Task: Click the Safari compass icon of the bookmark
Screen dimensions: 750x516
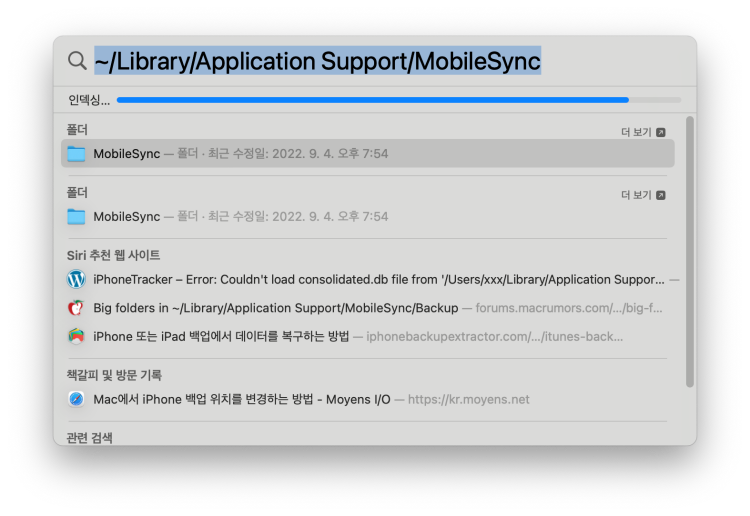Action: pos(76,399)
